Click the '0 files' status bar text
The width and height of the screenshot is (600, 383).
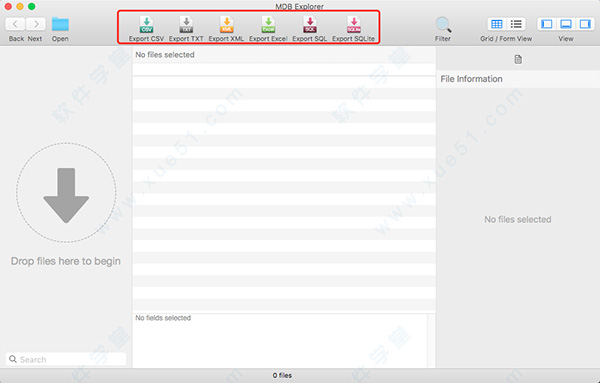pos(282,375)
